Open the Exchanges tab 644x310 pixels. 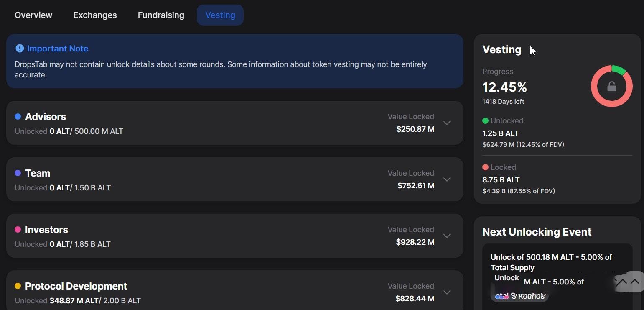click(x=95, y=15)
